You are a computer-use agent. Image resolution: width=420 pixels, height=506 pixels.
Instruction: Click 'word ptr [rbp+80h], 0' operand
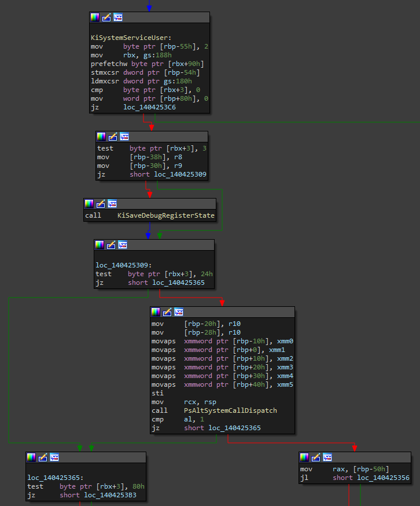(166, 99)
